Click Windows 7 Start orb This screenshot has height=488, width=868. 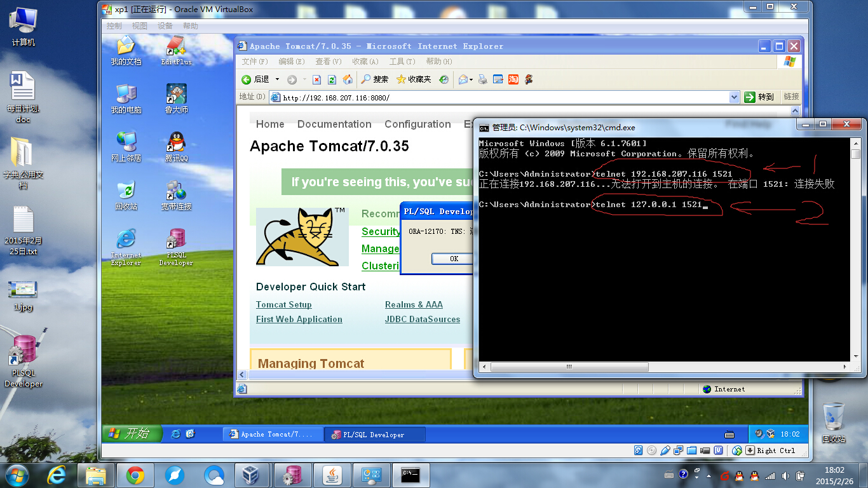coord(16,475)
